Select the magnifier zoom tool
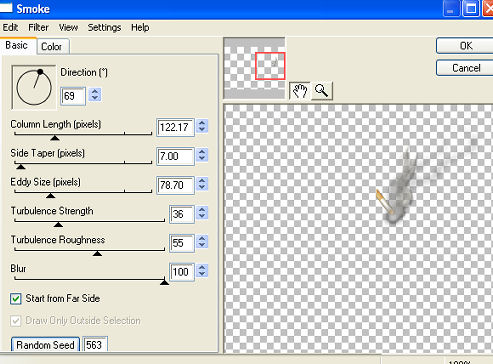Image resolution: width=493 pixels, height=364 pixels. pos(322,91)
